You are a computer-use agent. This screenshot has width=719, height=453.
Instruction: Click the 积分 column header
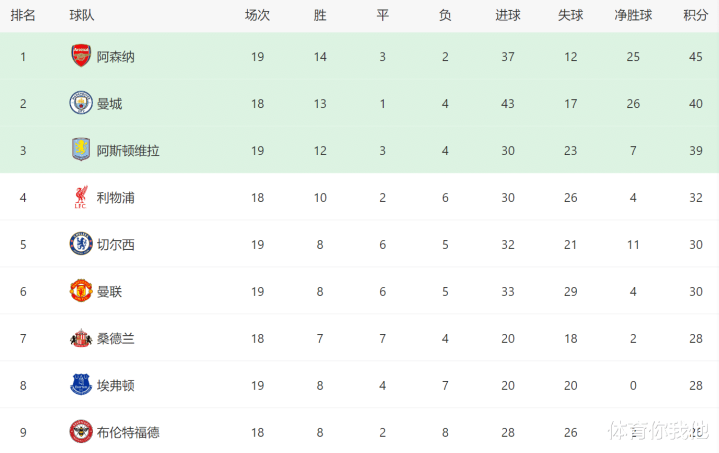(695, 15)
